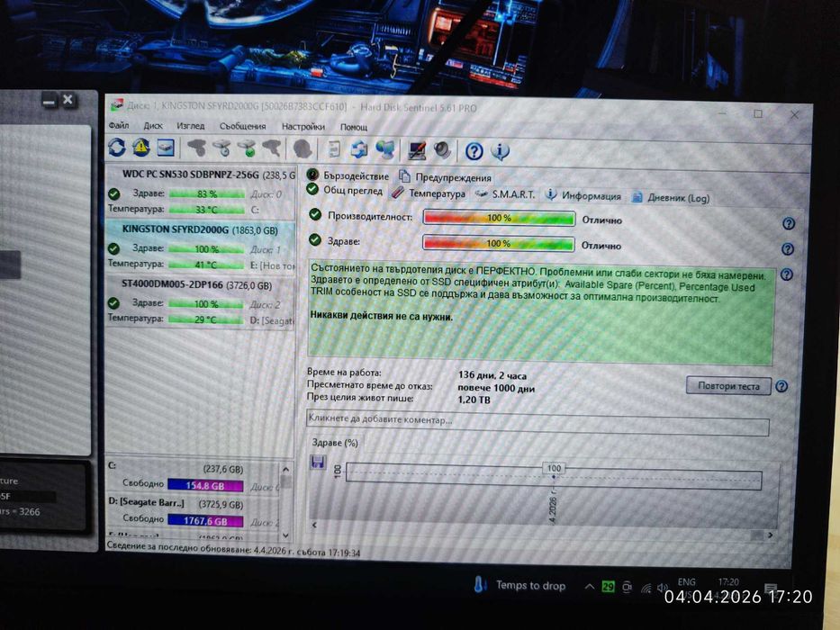Click the D: [Seagate Barr..] partition row
This screenshot has width=840, height=630.
[x=193, y=512]
